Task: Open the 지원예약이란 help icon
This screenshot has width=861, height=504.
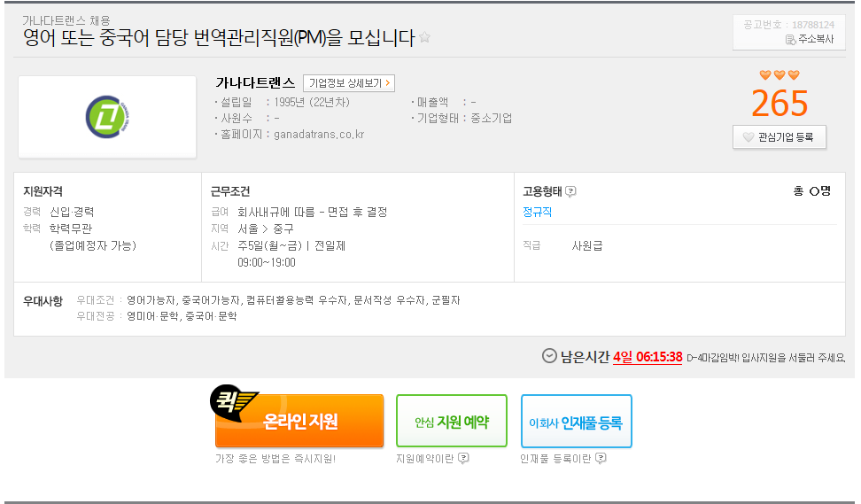Action: (463, 458)
